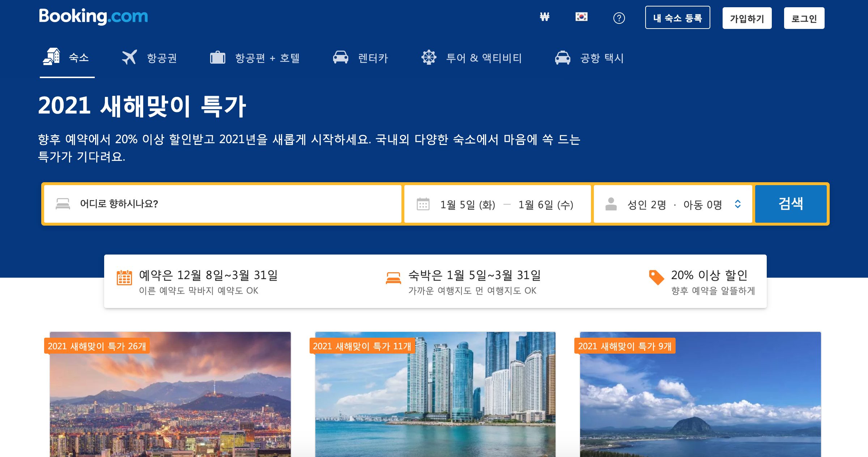The image size is (868, 457).
Task: Open the check-in date 1월 5일 (화)
Action: point(467,205)
